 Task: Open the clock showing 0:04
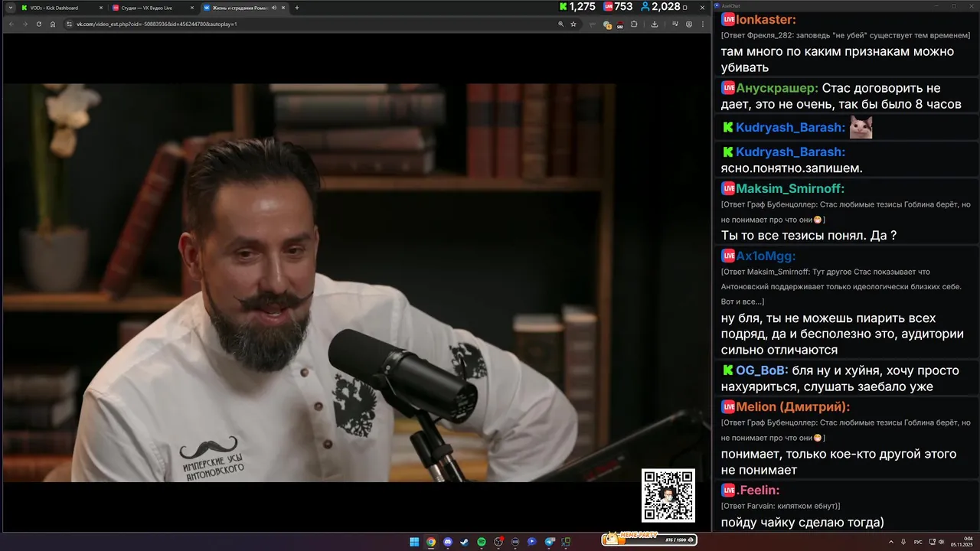(962, 542)
